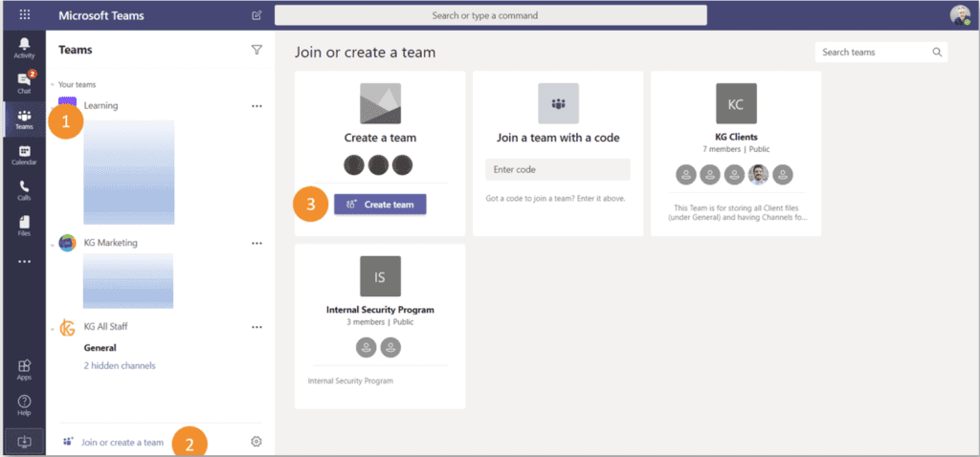Click the KC avatar on KG Clients
This screenshot has height=457, width=980.
coord(736,103)
